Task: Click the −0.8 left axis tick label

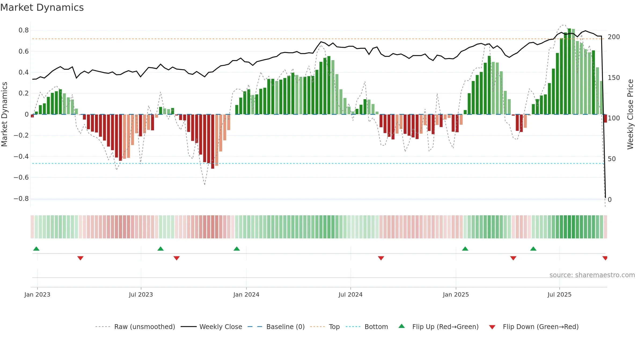Action: pos(21,199)
